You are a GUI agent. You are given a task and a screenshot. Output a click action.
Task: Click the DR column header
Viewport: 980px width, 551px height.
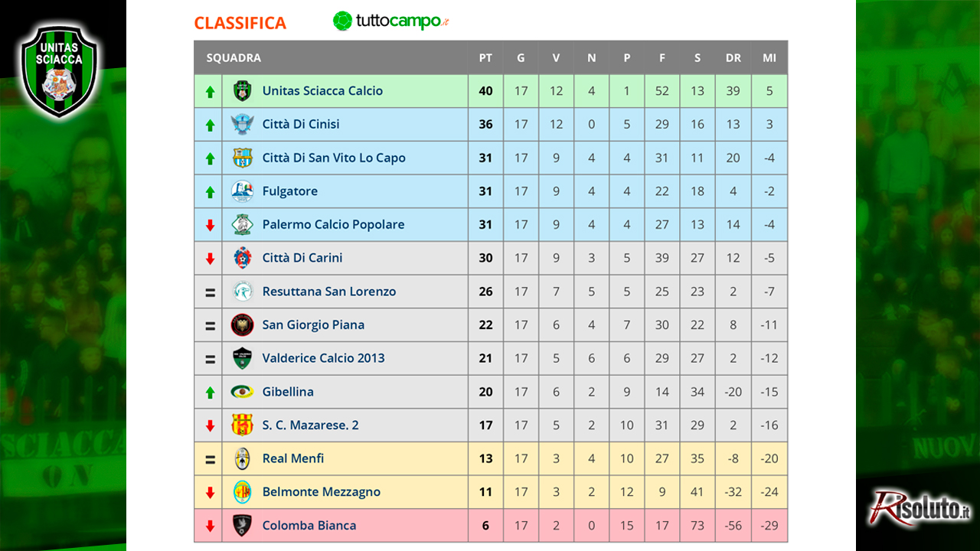(x=733, y=57)
